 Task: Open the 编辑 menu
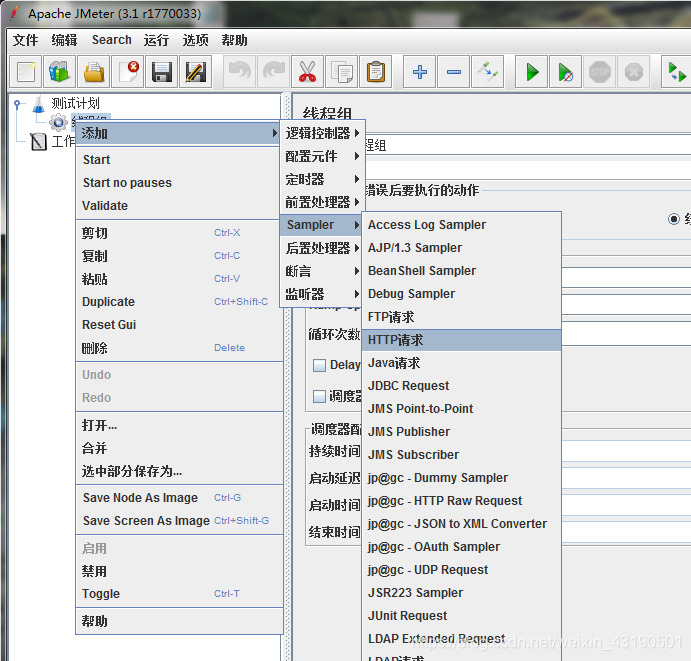64,40
